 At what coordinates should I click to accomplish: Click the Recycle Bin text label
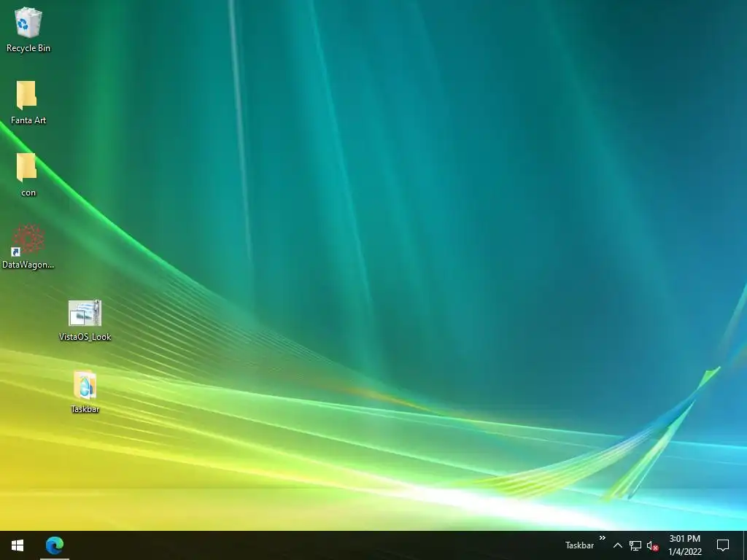[x=28, y=48]
